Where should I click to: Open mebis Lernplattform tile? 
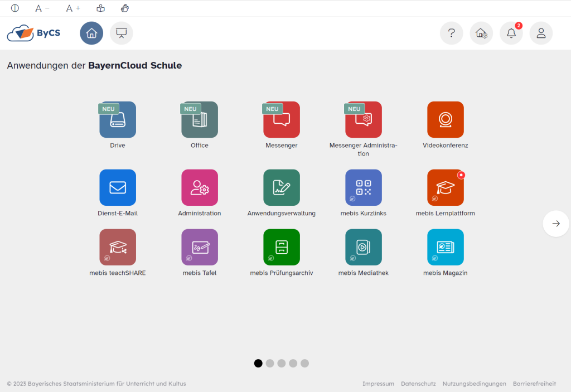[446, 187]
